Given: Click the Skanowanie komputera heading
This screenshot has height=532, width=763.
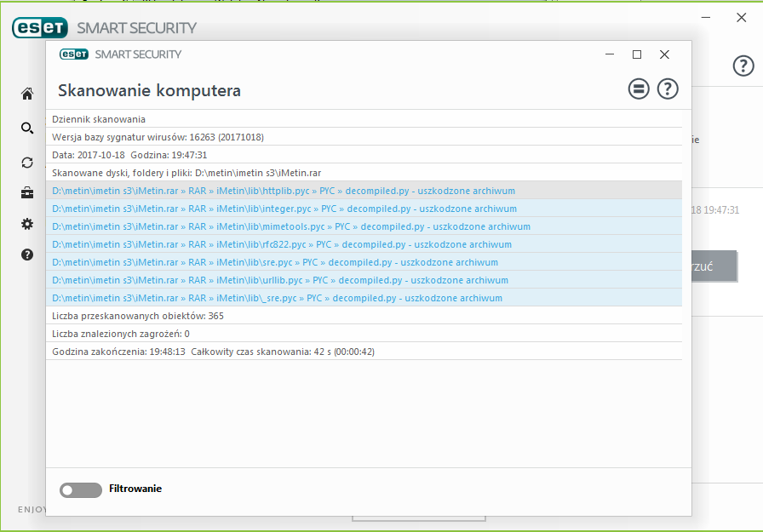Looking at the screenshot, I should pos(149,90).
